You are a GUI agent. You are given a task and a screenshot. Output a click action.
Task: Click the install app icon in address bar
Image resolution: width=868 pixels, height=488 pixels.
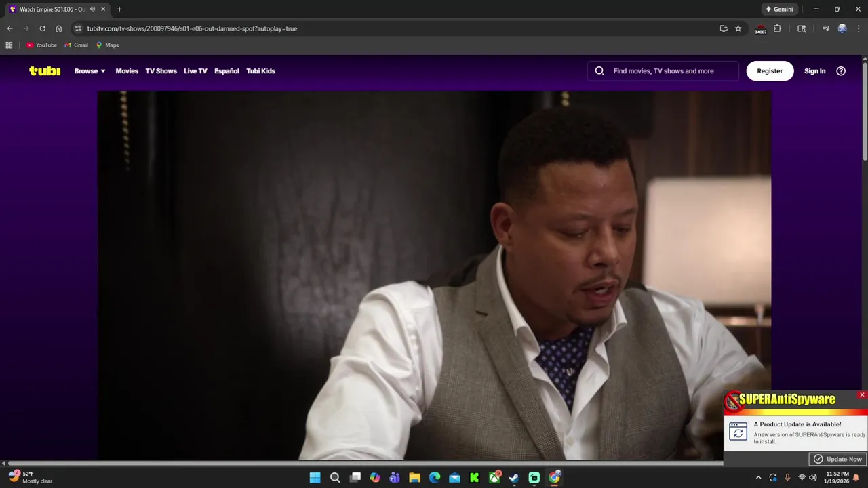click(724, 28)
